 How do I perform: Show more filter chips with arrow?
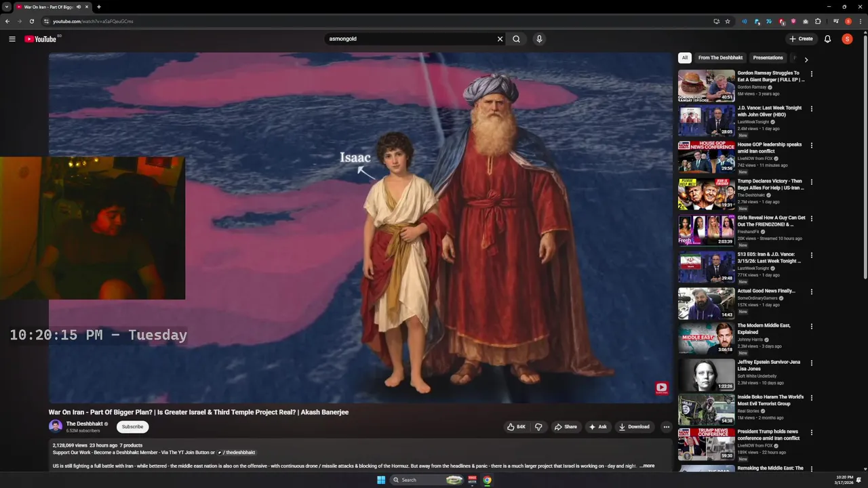(806, 60)
